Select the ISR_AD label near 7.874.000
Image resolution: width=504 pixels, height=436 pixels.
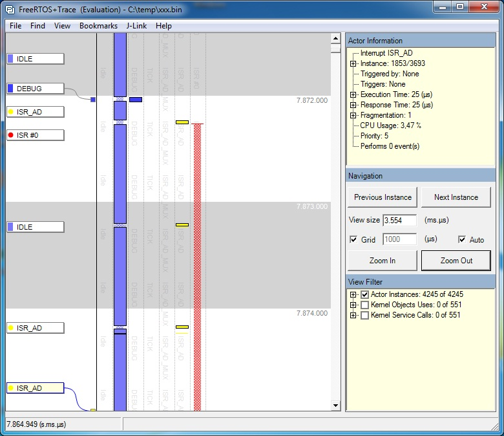point(36,328)
